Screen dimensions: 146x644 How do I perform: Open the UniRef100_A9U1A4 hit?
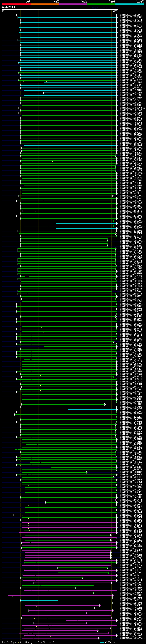(131, 145)
